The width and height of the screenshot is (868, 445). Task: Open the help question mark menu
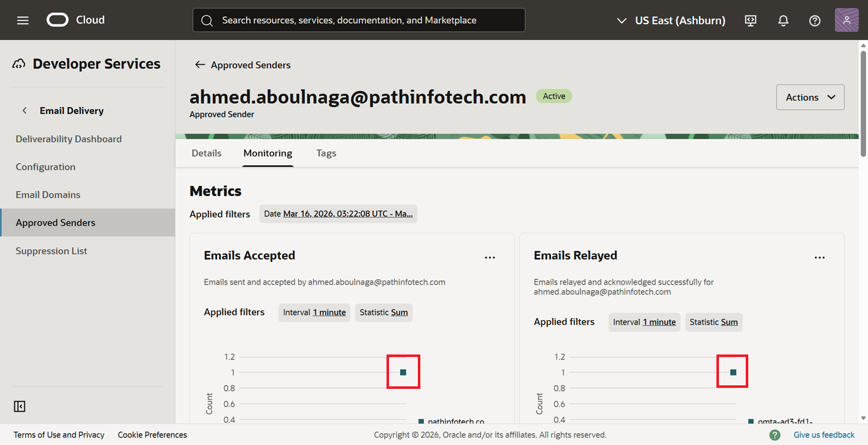click(814, 20)
